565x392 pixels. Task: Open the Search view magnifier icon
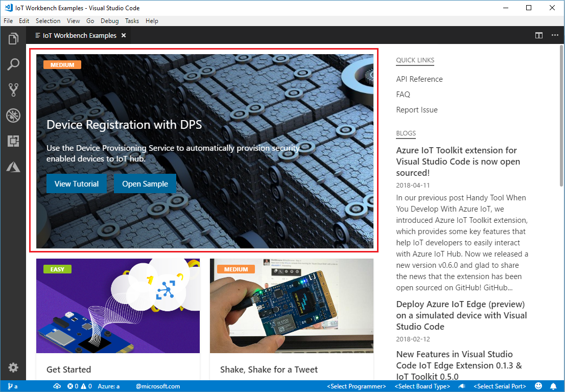point(13,64)
